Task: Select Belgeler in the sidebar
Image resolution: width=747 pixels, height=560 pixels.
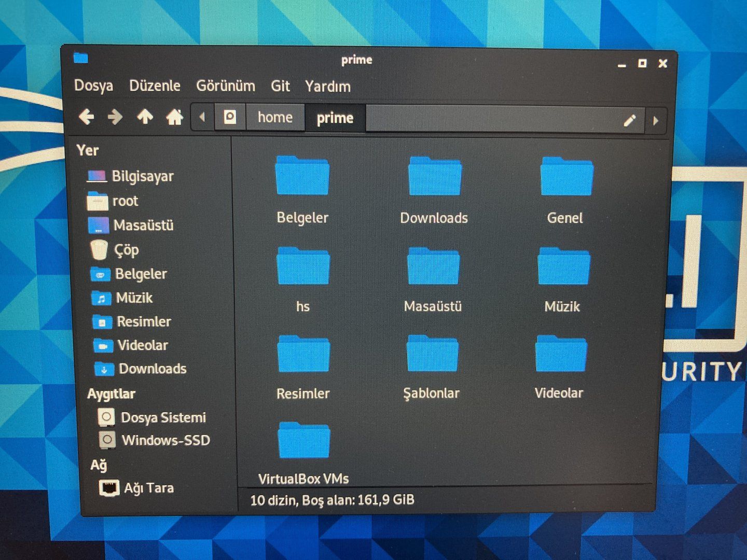Action: click(x=141, y=274)
